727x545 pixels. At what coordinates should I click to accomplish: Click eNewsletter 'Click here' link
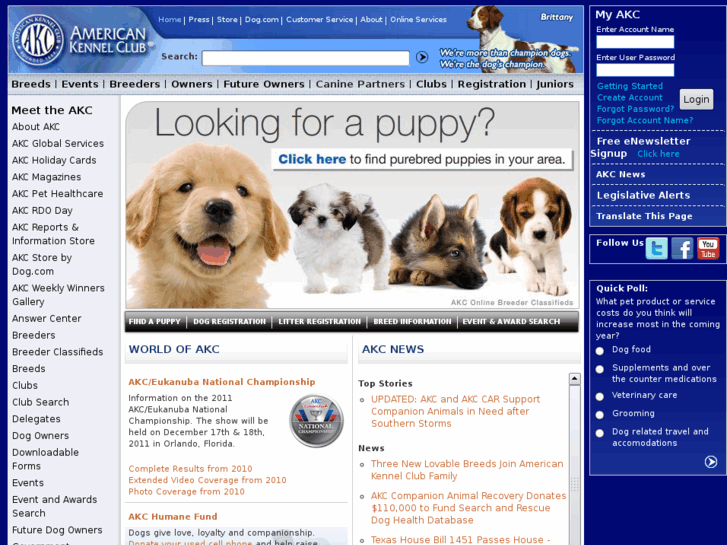coord(658,154)
